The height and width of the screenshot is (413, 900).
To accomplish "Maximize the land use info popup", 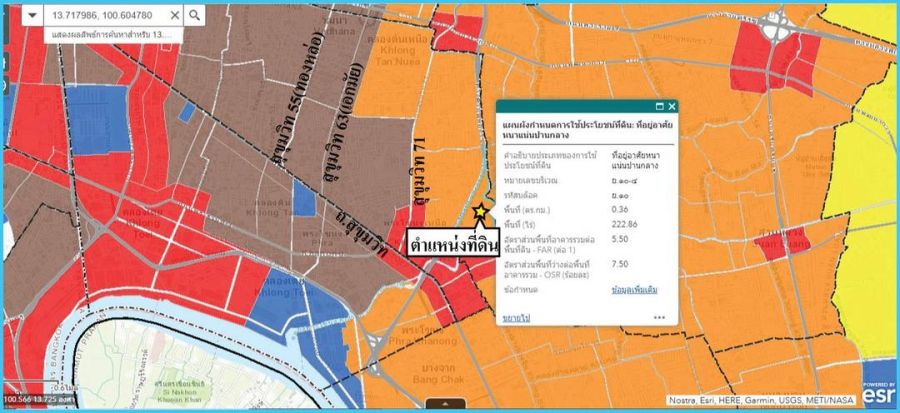I will 660,106.
